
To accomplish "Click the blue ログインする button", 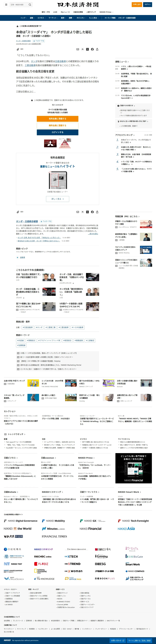I will 57,132.
